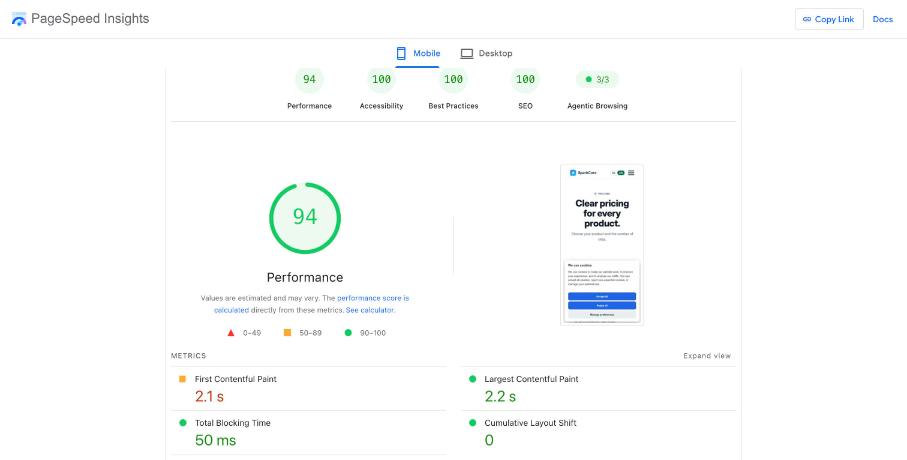This screenshot has width=907, height=460.
Task: Click the Performance category label
Action: [x=309, y=106]
